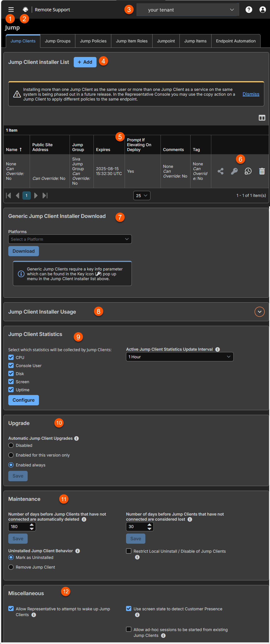Save the automatically deleted days value
The width and height of the screenshot is (270, 644).
point(18,538)
